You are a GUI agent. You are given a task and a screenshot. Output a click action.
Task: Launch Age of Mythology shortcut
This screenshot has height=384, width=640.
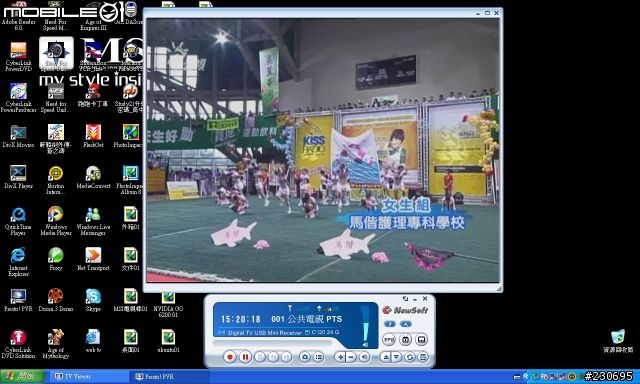pos(56,344)
